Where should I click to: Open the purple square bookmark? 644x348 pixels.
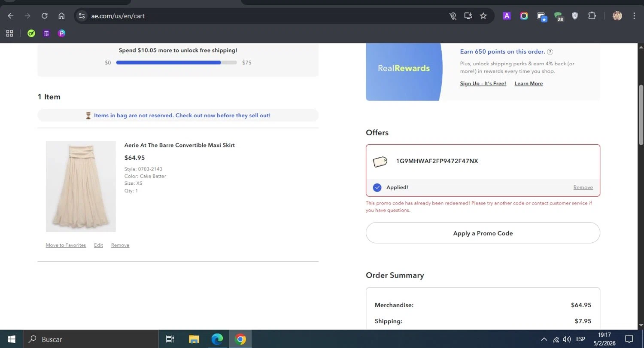pos(46,33)
